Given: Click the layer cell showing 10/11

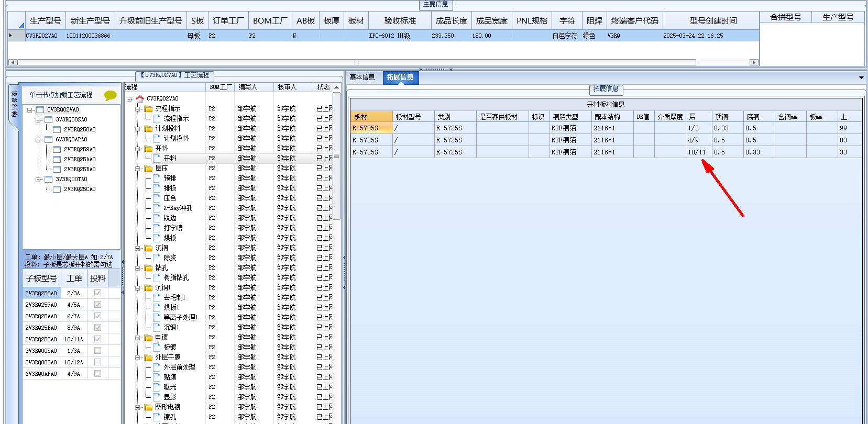Looking at the screenshot, I should click(699, 152).
